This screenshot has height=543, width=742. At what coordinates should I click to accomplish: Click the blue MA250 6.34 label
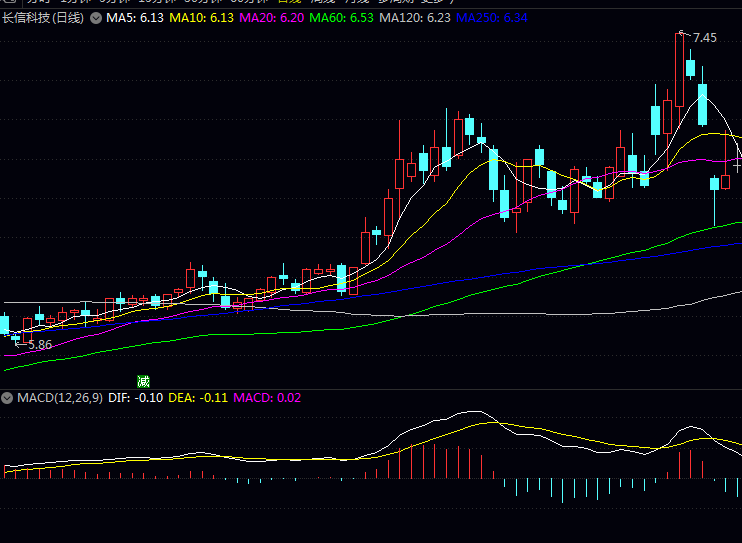point(493,18)
